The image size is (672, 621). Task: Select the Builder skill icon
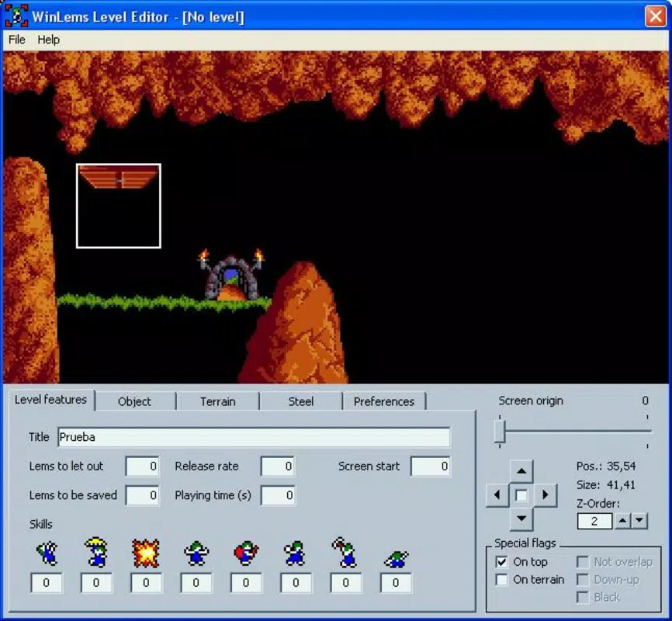coord(246,553)
